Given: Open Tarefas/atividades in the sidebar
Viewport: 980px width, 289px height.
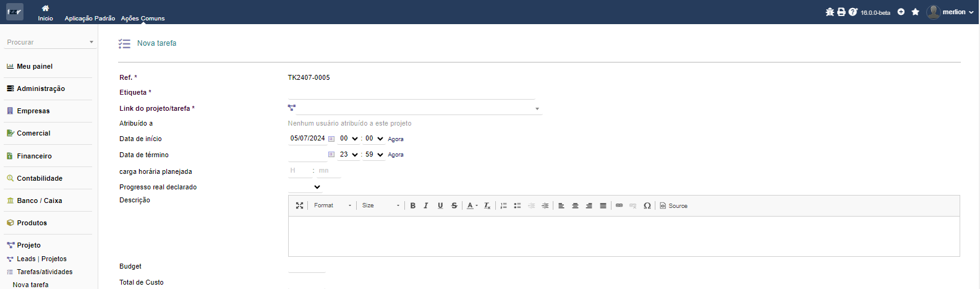Looking at the screenshot, I should point(45,272).
